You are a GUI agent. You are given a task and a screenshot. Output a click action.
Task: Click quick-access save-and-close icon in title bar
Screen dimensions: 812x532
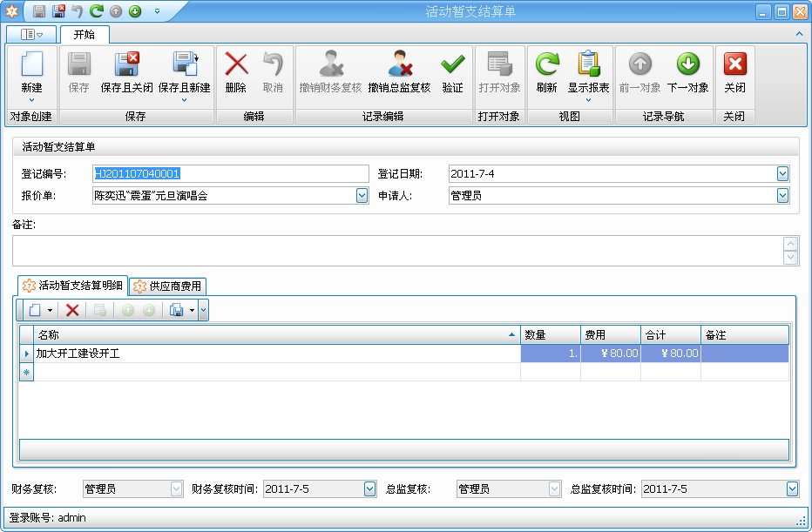click(58, 10)
